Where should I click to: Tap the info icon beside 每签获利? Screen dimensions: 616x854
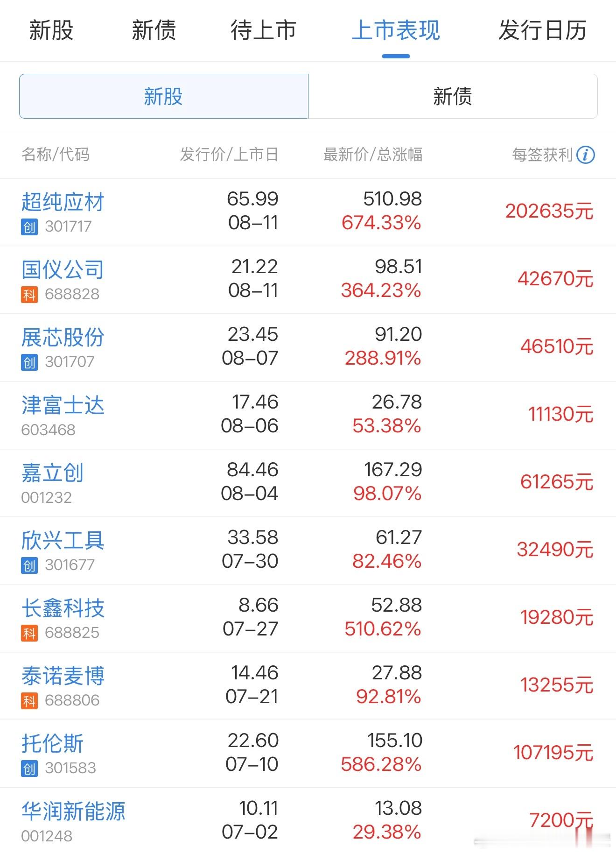585,155
